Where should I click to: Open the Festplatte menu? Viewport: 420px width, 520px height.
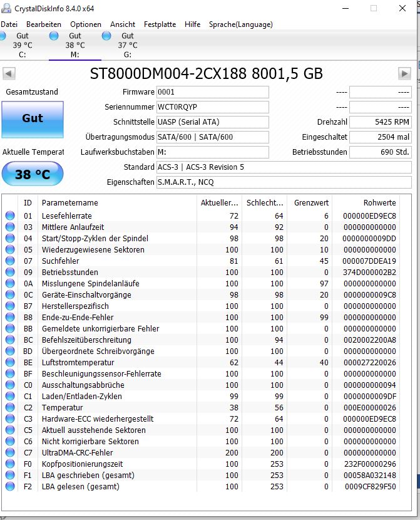(x=160, y=24)
